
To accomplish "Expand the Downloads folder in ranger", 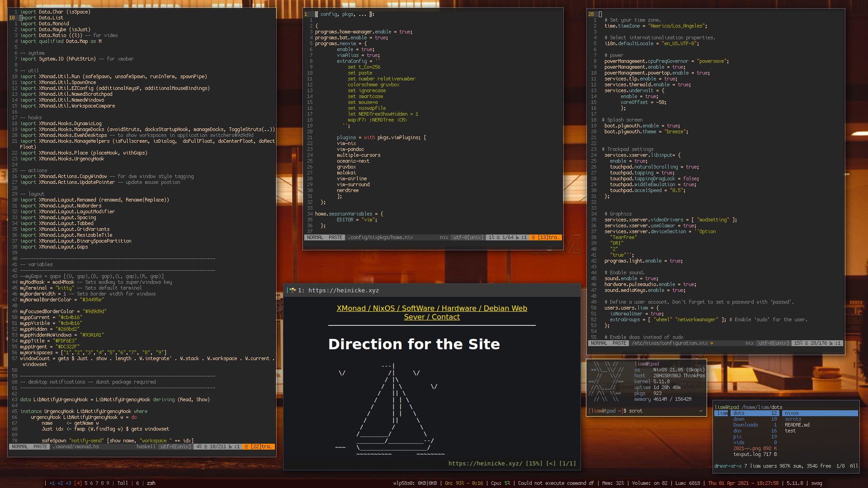I will (745, 425).
